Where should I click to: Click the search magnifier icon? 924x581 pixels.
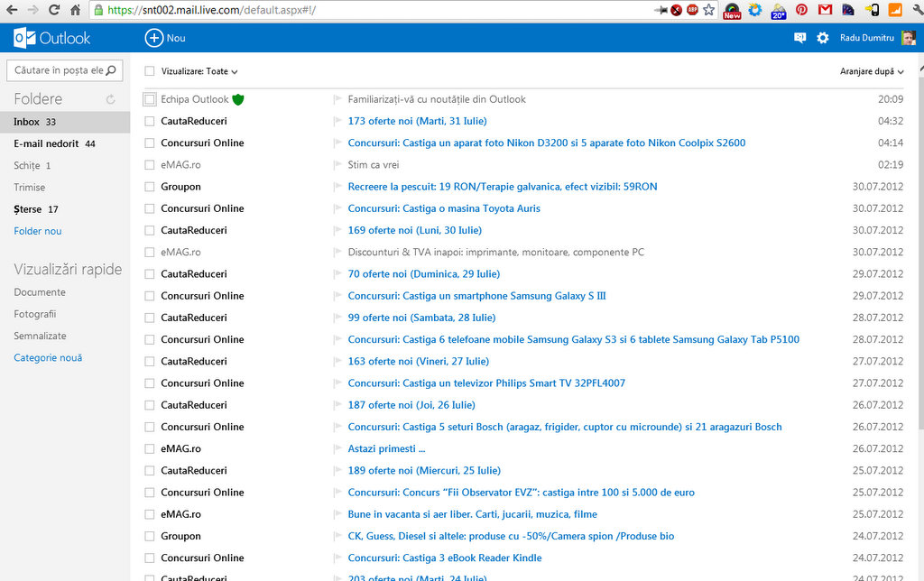click(111, 70)
